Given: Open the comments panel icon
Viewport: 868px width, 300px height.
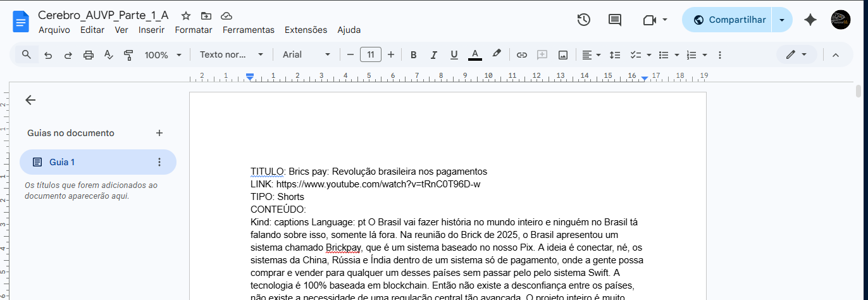Looking at the screenshot, I should pyautogui.click(x=614, y=20).
